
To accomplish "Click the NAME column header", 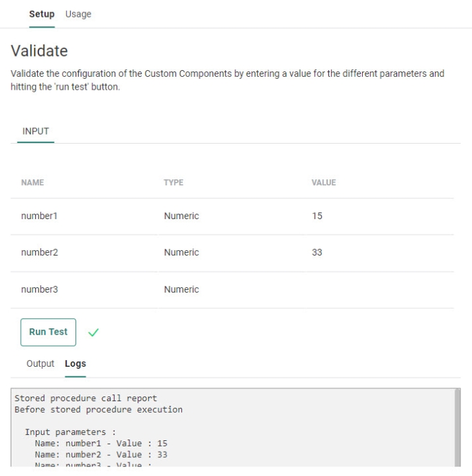I will [32, 183].
